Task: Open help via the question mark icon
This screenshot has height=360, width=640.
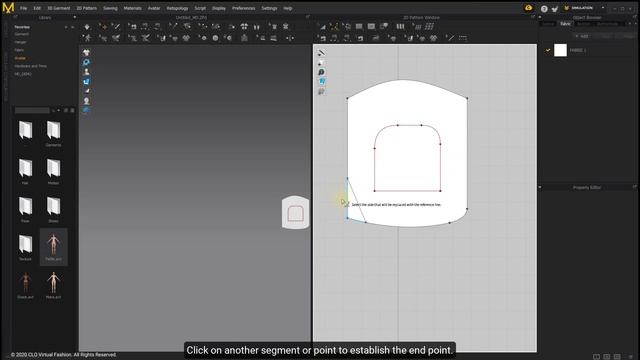Action: pos(544,9)
